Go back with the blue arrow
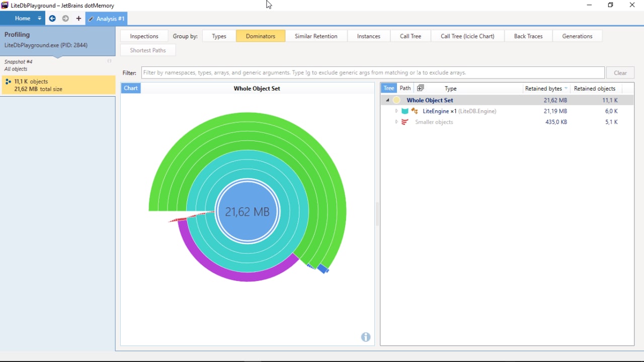Viewport: 644px width, 362px height. pos(52,19)
